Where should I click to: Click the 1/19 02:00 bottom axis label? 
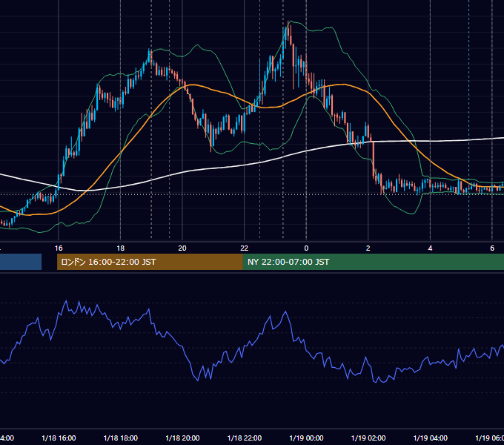tap(368, 438)
